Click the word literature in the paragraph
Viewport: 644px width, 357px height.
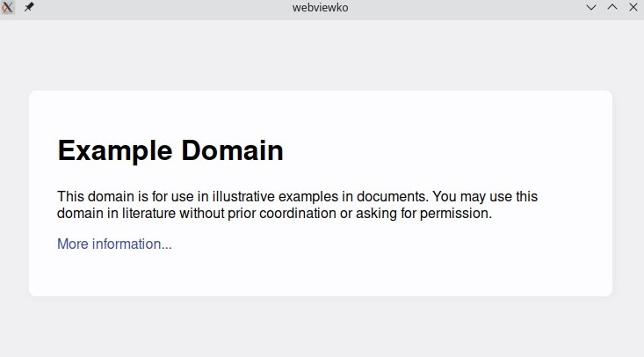pos(148,214)
